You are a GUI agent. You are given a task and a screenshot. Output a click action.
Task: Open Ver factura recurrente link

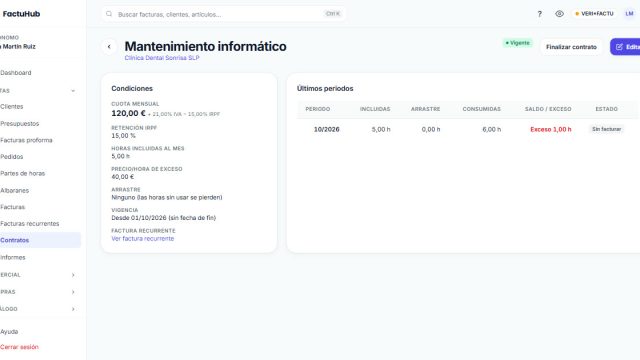click(142, 239)
